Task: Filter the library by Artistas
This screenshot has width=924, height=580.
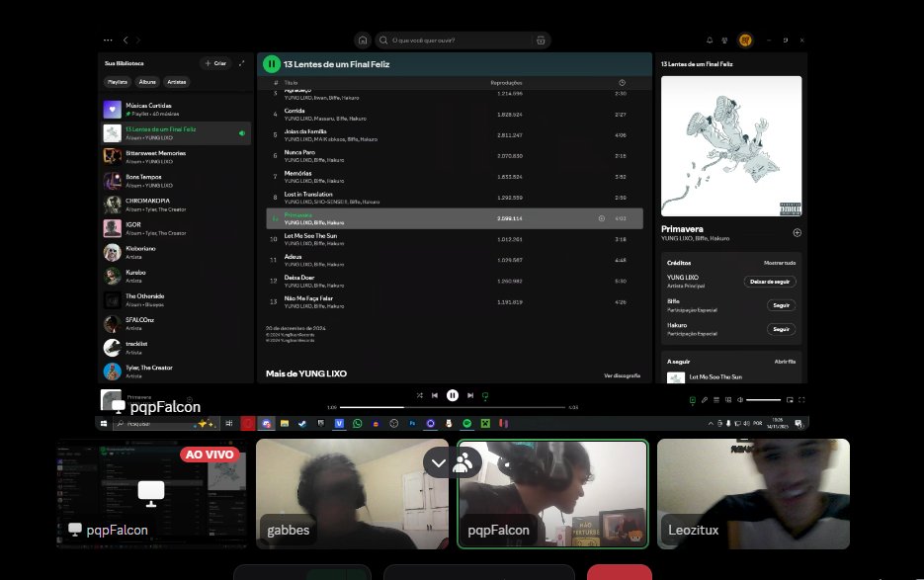Action: (x=176, y=82)
